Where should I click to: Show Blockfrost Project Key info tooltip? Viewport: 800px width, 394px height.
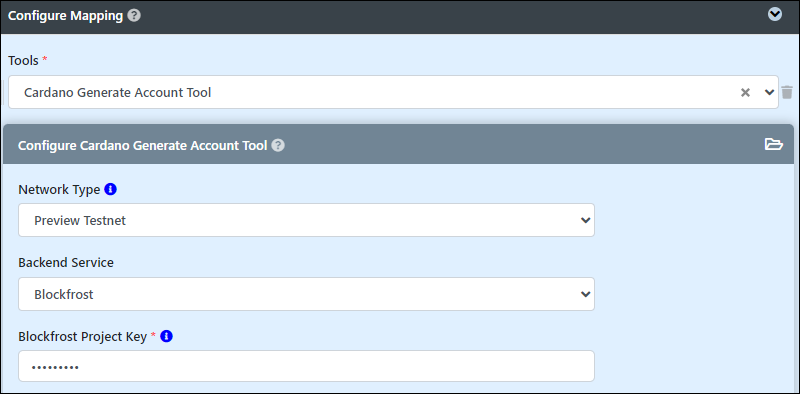[166, 336]
